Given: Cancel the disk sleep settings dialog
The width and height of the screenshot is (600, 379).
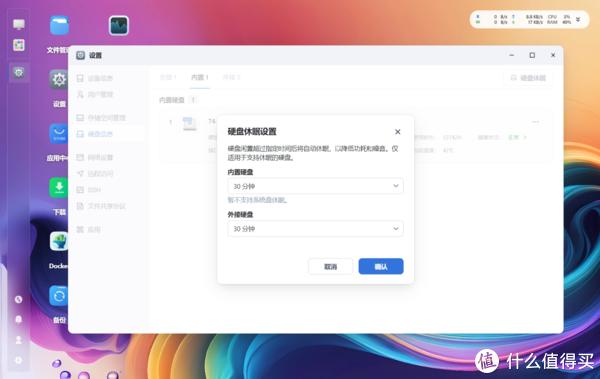Looking at the screenshot, I should coord(331,266).
